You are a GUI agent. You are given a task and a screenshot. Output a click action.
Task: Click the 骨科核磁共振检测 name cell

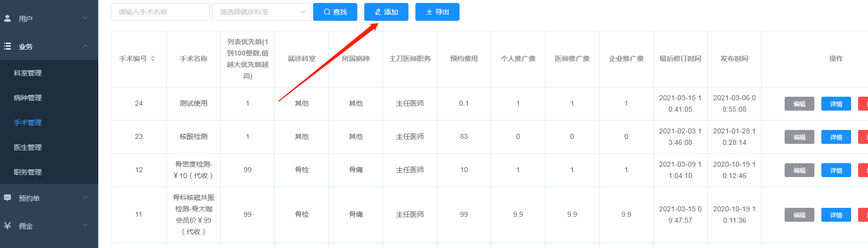(x=194, y=214)
